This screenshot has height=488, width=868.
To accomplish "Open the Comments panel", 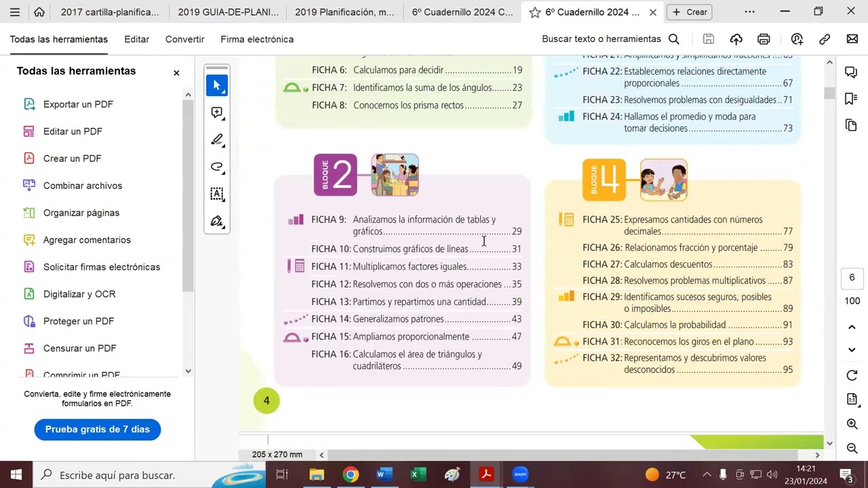I will tap(851, 72).
